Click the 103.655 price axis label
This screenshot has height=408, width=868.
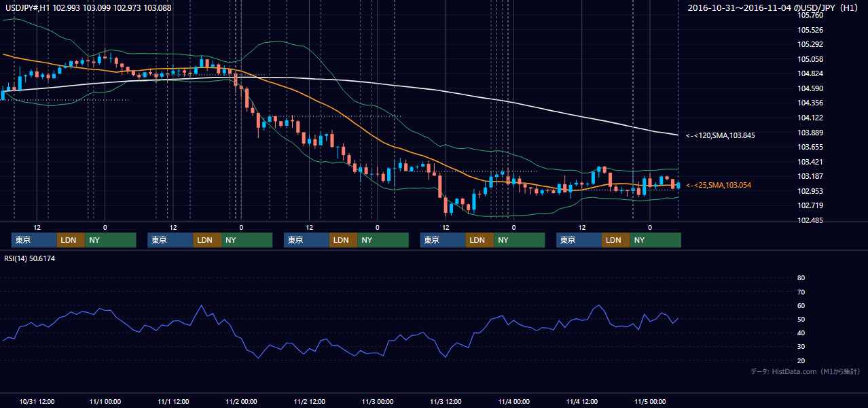tap(811, 147)
